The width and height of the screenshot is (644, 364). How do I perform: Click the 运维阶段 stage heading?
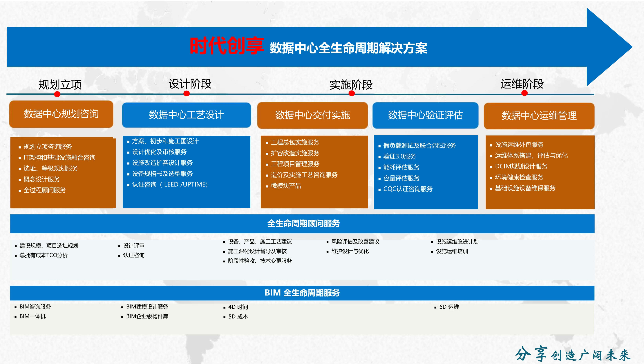pyautogui.click(x=522, y=84)
